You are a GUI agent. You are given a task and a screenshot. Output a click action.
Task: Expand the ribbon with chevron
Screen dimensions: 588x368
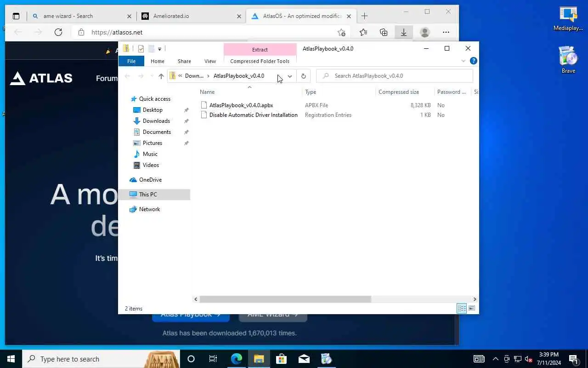pyautogui.click(x=464, y=61)
